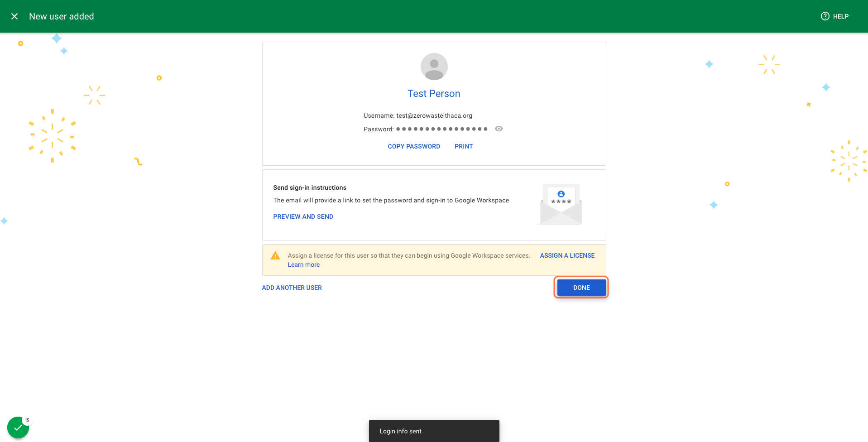Open Preview and Send link
Image resolution: width=868 pixels, height=442 pixels.
pos(303,216)
